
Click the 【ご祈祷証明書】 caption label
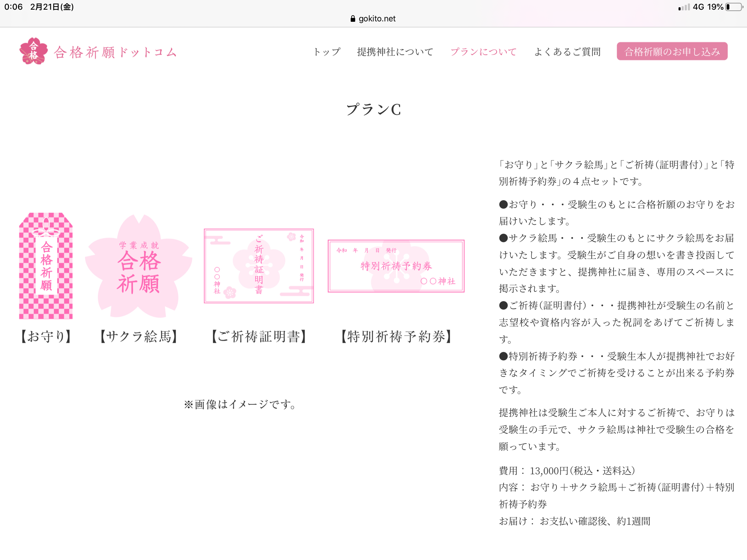click(x=259, y=336)
